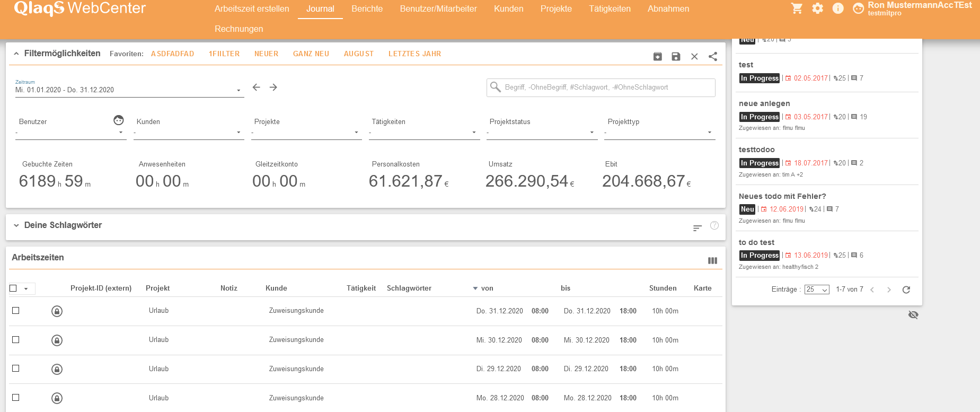Go to previous time period arrow

pos(257,87)
